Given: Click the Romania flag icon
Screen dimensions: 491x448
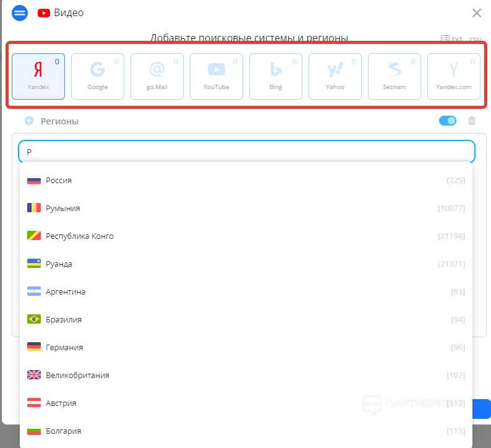Looking at the screenshot, I should coord(34,208).
